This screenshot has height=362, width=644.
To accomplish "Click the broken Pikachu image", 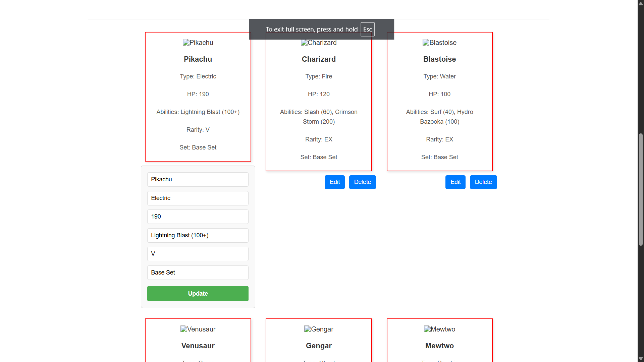I will (x=198, y=43).
